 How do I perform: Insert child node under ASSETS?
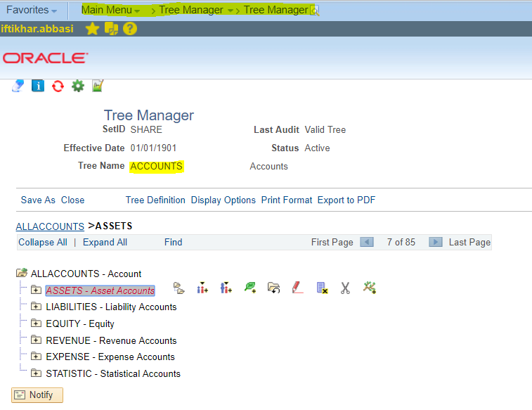[x=226, y=288]
